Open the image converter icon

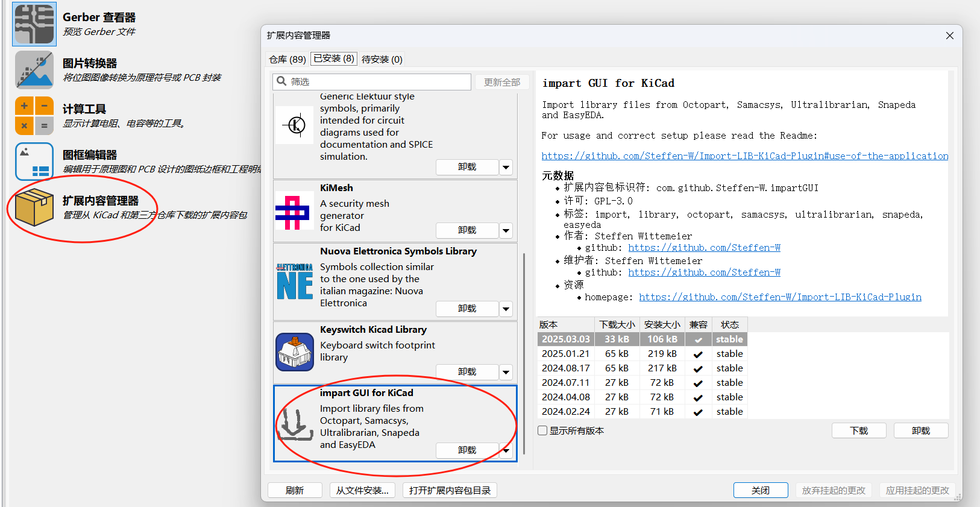pos(34,70)
